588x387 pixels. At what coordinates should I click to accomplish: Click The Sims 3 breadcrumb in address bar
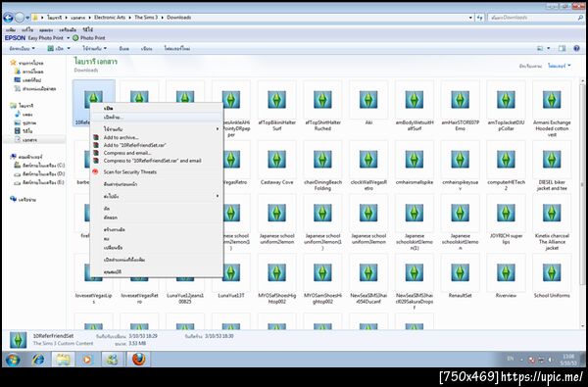click(x=146, y=18)
